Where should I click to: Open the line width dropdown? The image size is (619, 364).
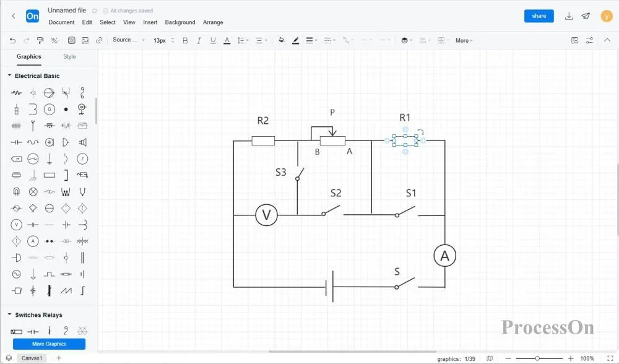coord(311,40)
